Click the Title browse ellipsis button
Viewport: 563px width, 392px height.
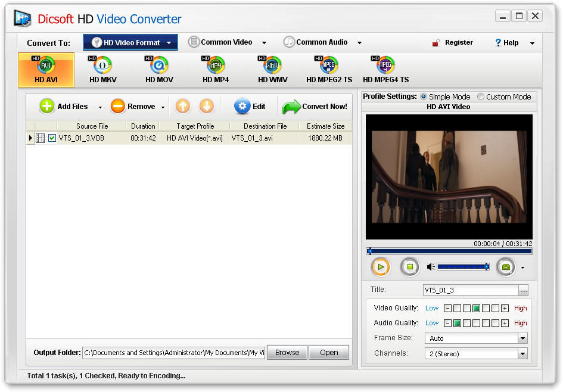[524, 290]
